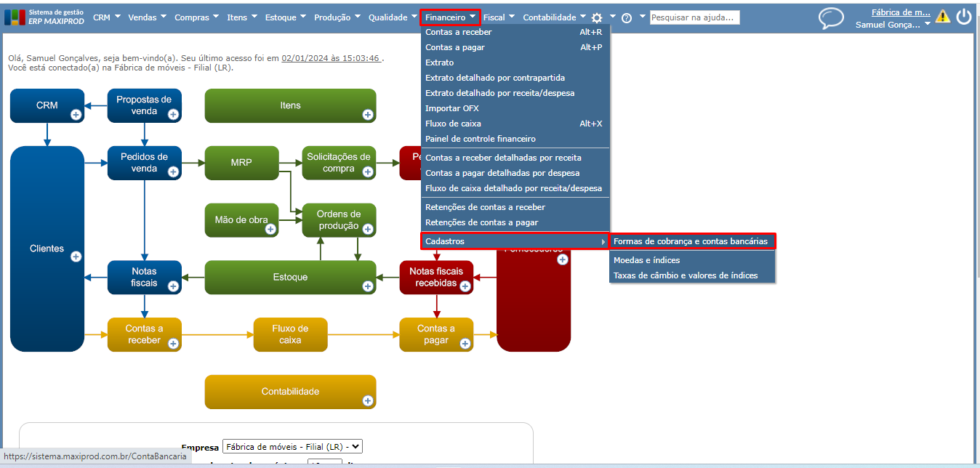
Task: Click plus icon on Propostas de venda
Action: coord(173,114)
